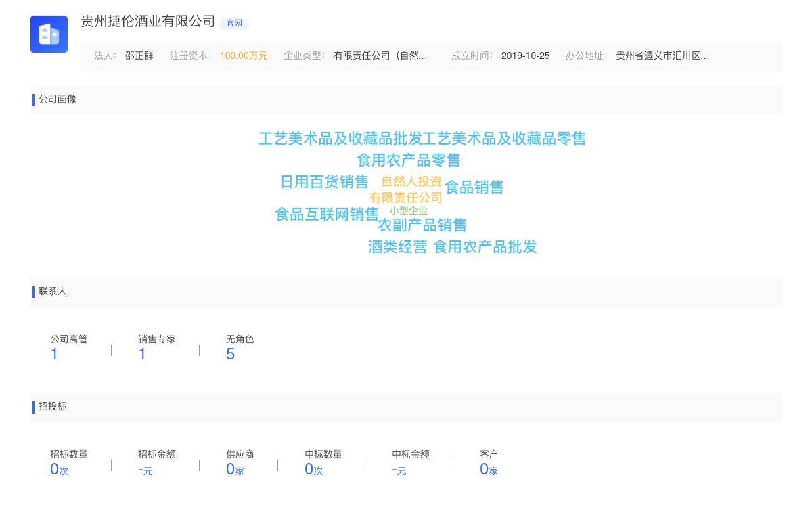Select tag 农副产品销售

point(422,225)
